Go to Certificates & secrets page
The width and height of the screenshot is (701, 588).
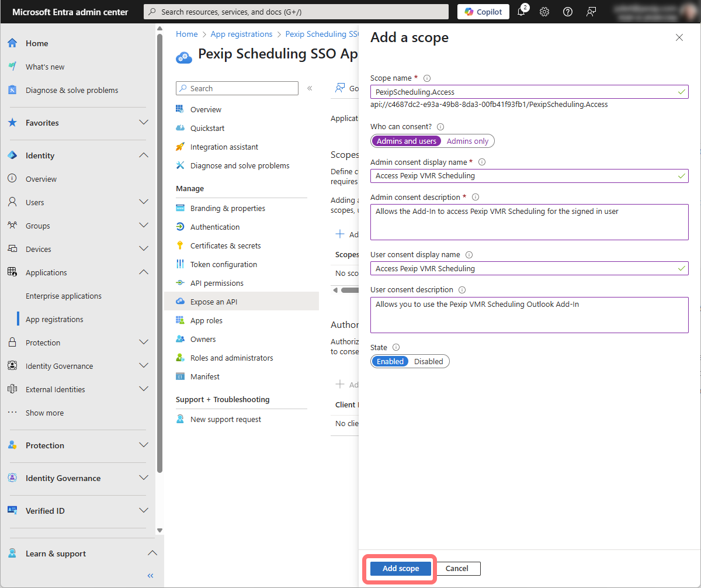pyautogui.click(x=225, y=245)
